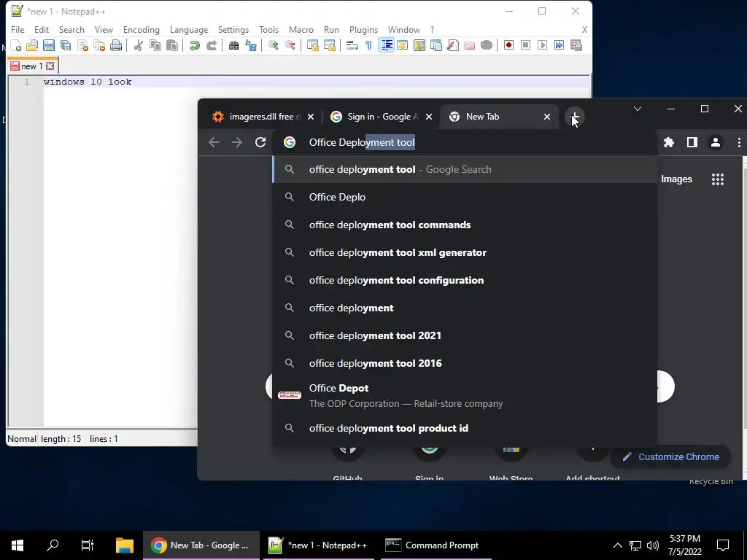Close the New Tab tab in Chrome
The image size is (747, 560).
point(547,117)
